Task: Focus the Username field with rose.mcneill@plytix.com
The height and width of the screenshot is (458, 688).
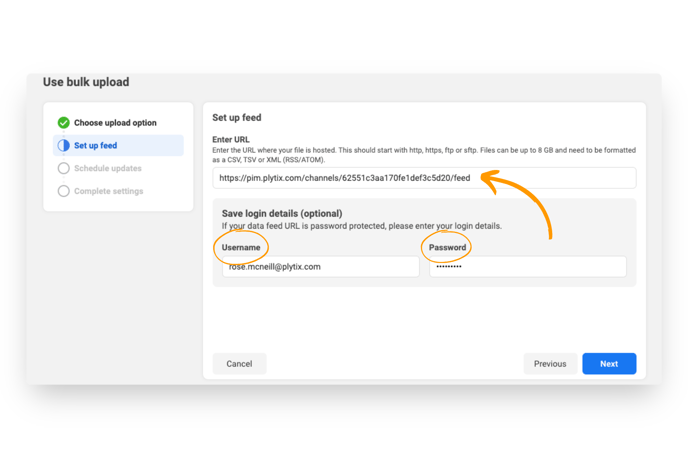Action: point(321,267)
